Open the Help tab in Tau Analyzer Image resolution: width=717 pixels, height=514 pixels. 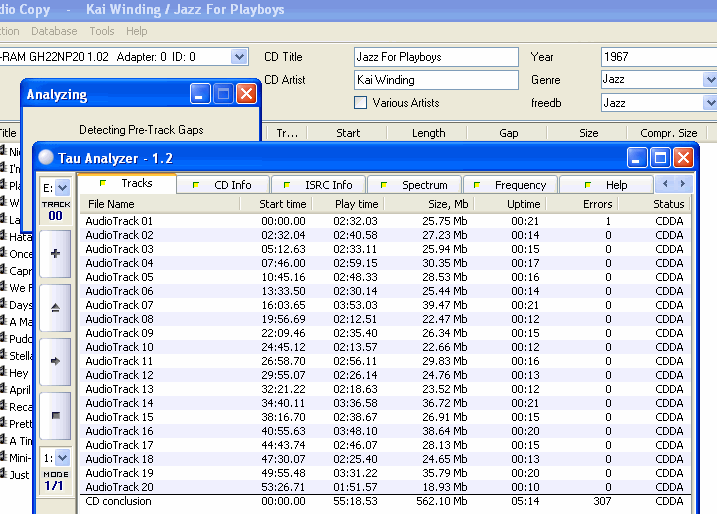[606, 185]
